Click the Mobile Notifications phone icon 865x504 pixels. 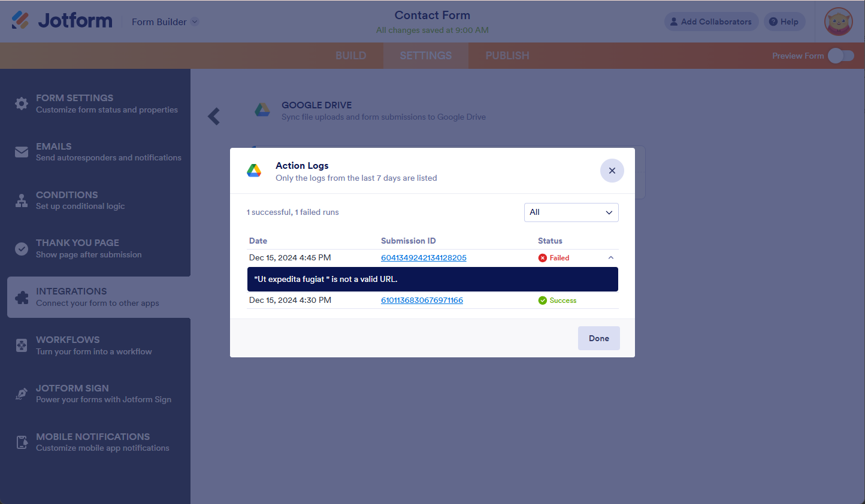pos(22,442)
